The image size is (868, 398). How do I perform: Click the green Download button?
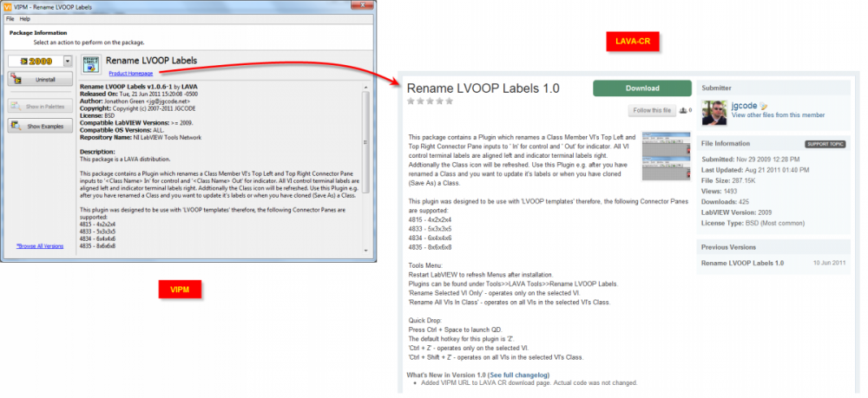tap(642, 88)
